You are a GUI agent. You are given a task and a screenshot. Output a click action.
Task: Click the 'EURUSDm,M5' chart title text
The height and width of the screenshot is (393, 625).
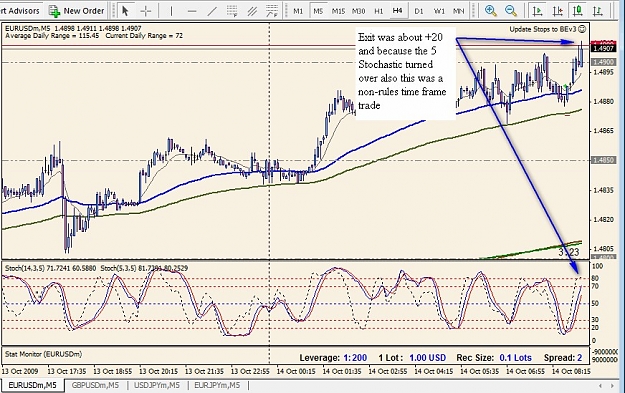coord(28,29)
